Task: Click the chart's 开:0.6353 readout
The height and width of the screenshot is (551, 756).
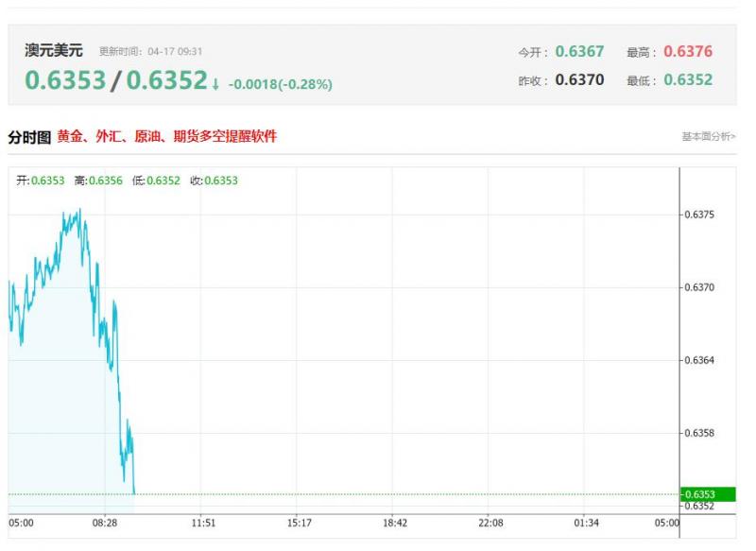Action: tap(41, 181)
